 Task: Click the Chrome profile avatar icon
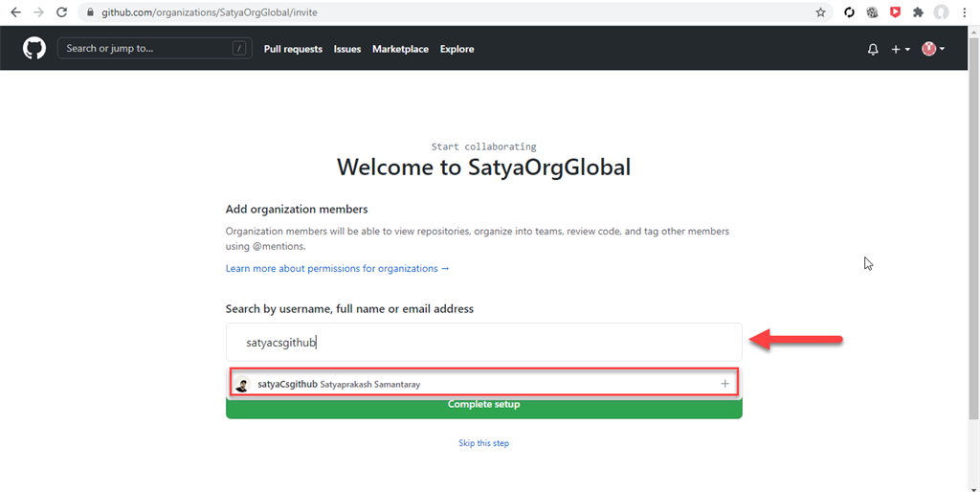coord(941,11)
